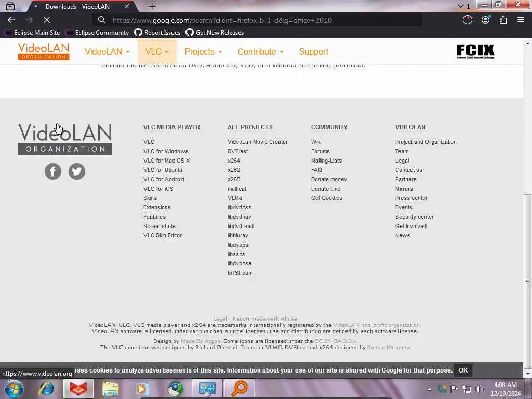
Task: Open the x264 project link
Action: [x=233, y=161]
